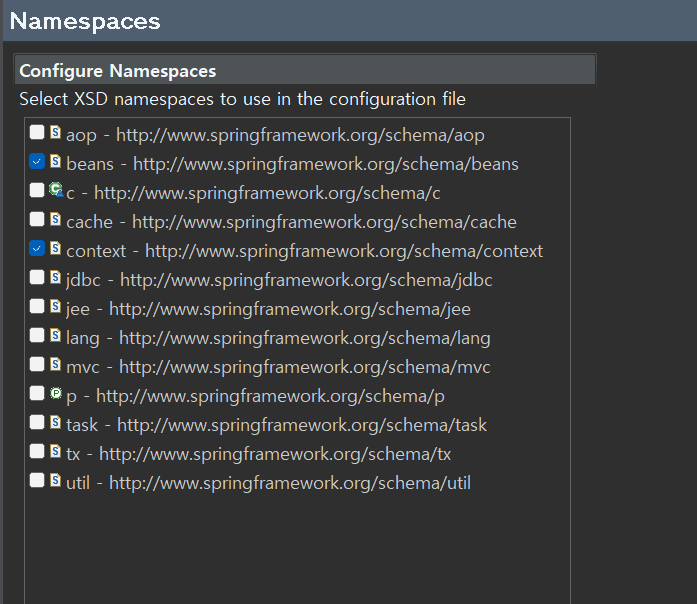Select the context schema URL row
This screenshot has width=697, height=604.
coord(304,251)
